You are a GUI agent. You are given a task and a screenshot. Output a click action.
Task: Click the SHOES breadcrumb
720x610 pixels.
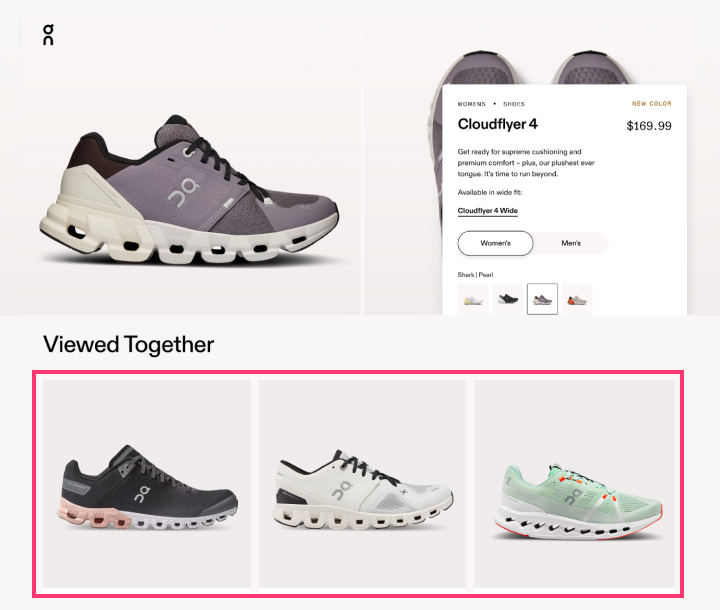pos(514,104)
